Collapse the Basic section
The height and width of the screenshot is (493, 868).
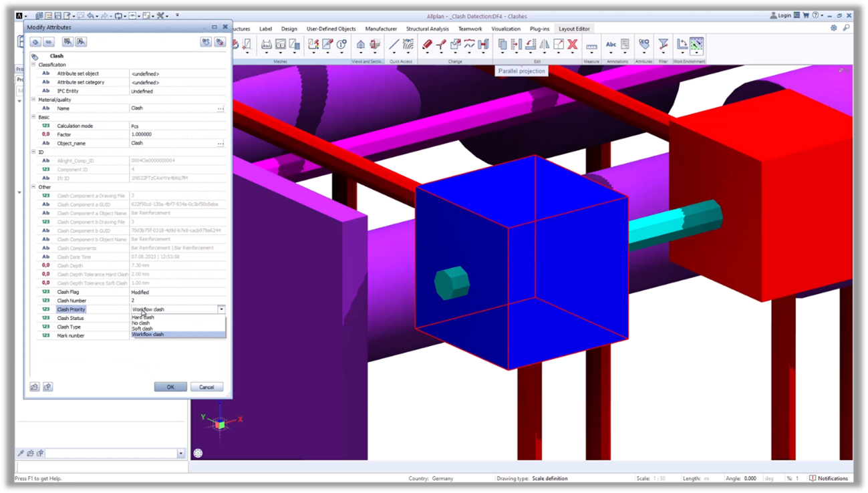coord(33,117)
